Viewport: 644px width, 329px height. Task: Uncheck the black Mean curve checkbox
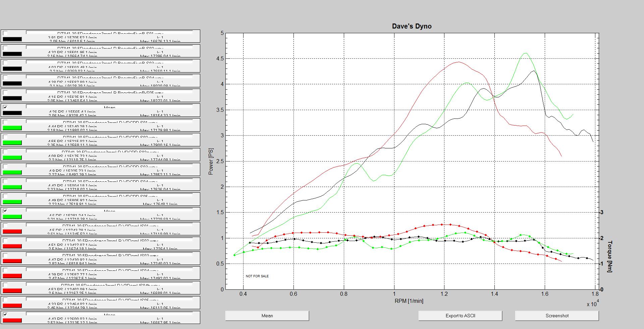(5, 107)
